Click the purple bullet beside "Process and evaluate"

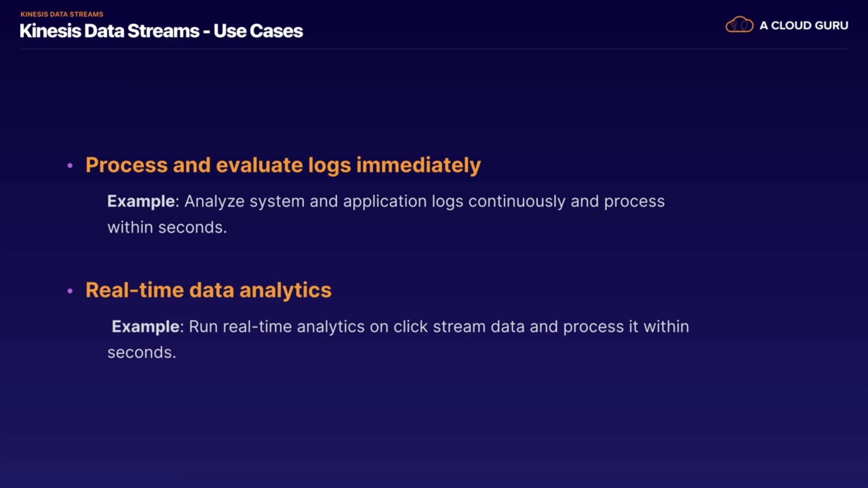[70, 166]
